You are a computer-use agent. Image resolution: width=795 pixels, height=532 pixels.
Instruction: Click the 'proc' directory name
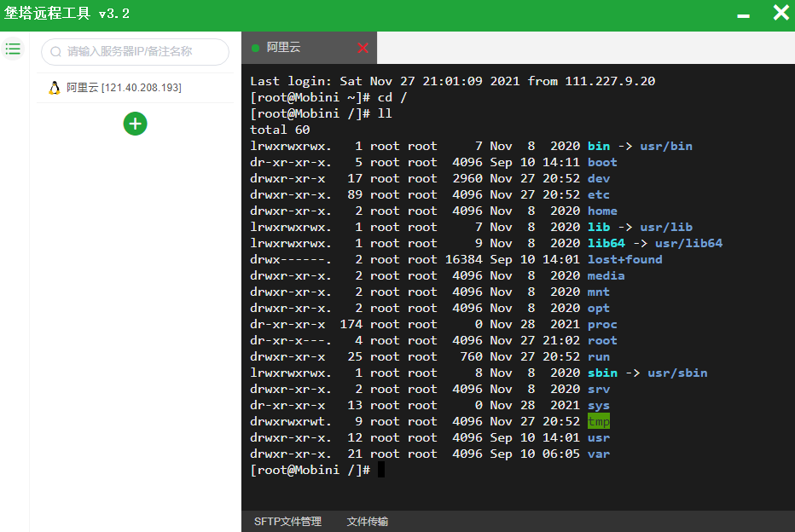point(602,324)
